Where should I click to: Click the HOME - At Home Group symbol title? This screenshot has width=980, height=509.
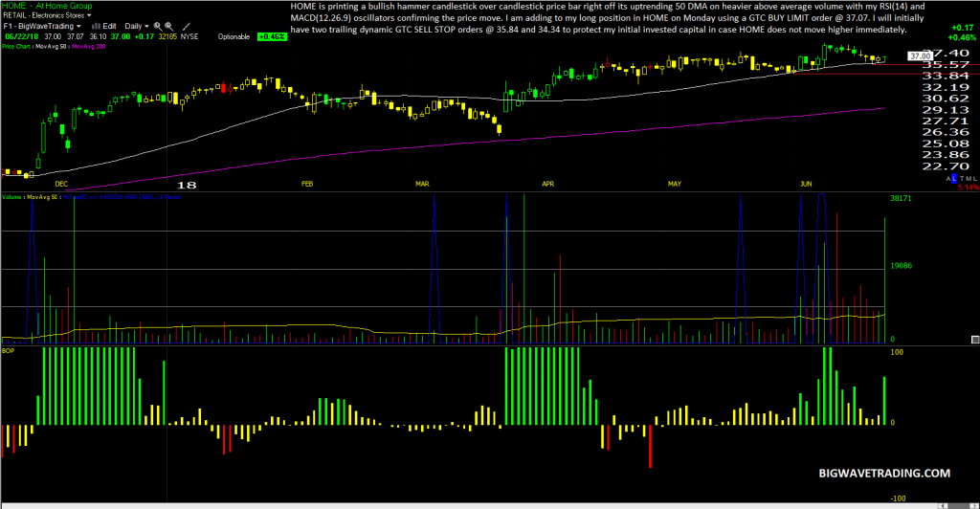click(x=47, y=6)
